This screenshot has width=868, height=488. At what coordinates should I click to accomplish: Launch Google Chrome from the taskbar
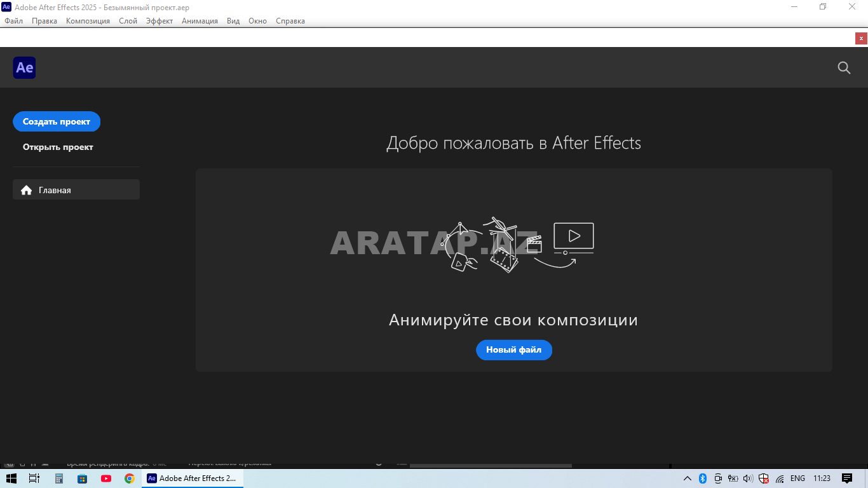(x=130, y=478)
